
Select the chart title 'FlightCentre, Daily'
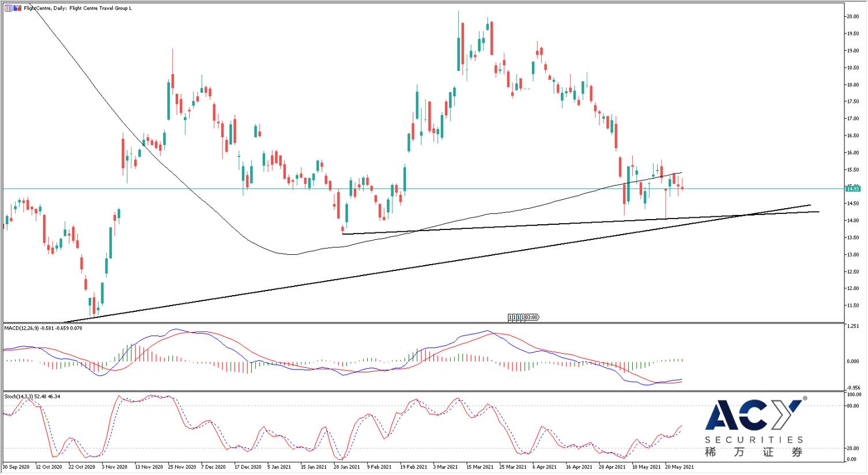point(45,9)
